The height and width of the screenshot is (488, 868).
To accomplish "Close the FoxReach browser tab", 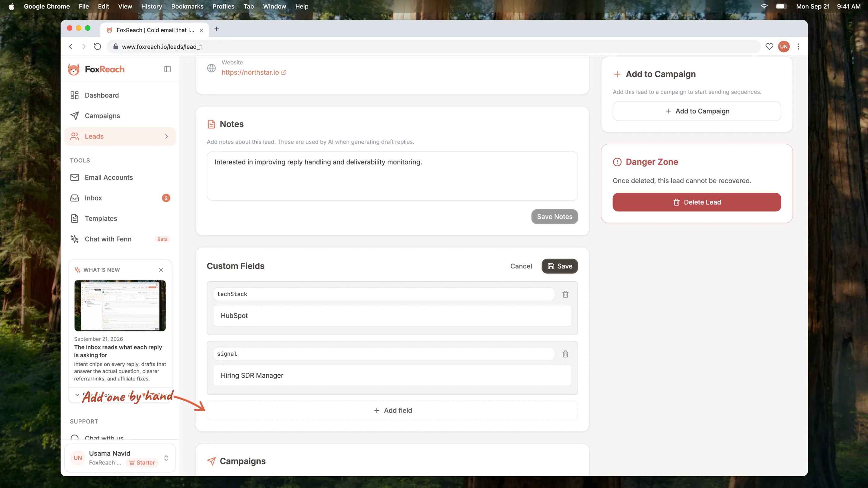I will click(202, 30).
